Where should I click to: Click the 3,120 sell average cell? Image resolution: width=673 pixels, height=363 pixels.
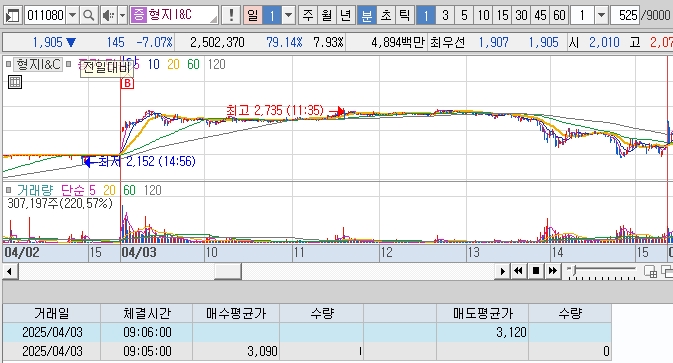pyautogui.click(x=482, y=332)
